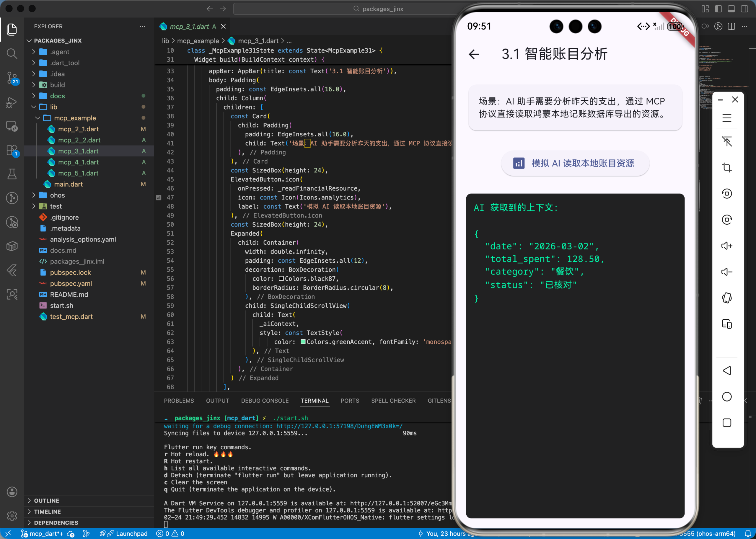Open Run and Debug view

pyautogui.click(x=12, y=102)
